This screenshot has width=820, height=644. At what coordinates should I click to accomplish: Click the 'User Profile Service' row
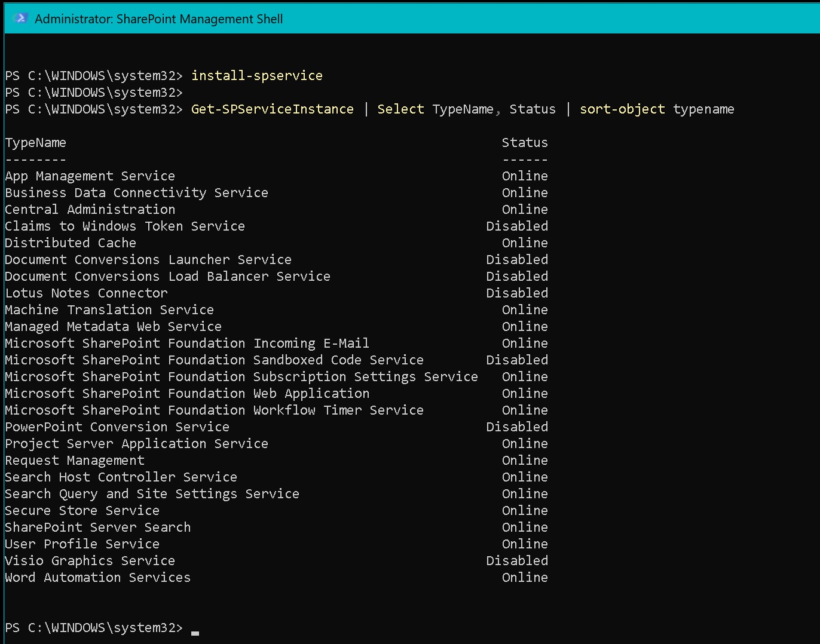click(277, 544)
